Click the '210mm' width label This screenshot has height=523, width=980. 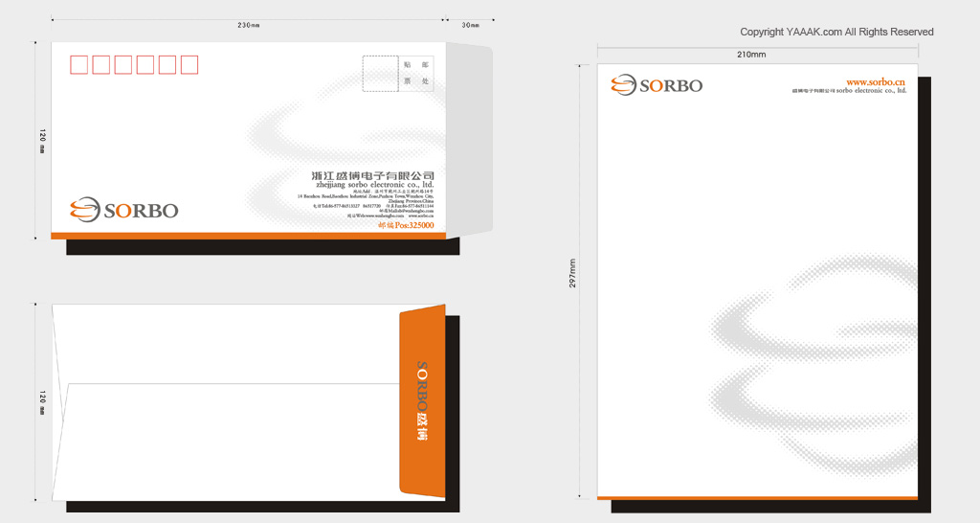coord(750,55)
